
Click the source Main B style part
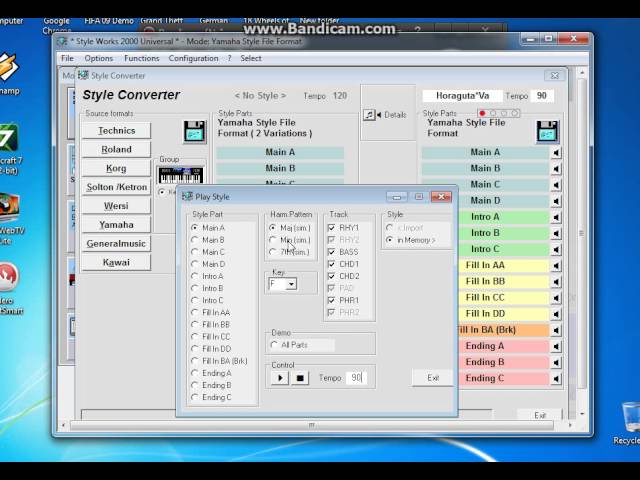(280, 169)
